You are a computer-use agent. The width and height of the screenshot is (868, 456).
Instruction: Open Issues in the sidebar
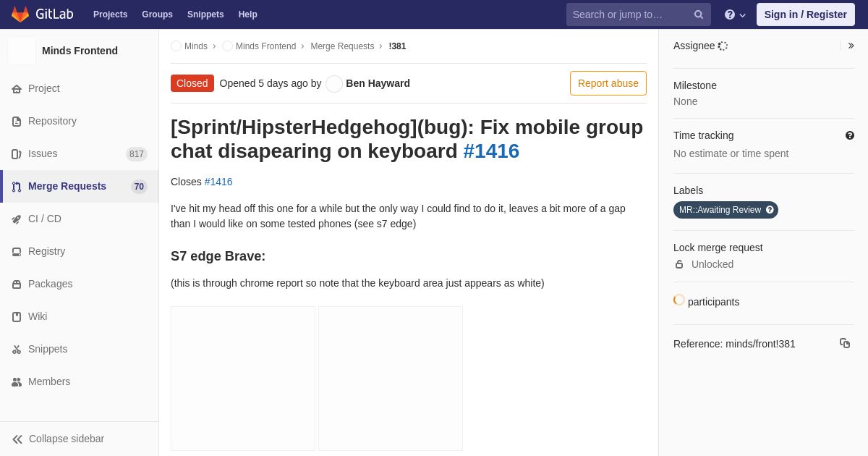tap(43, 153)
